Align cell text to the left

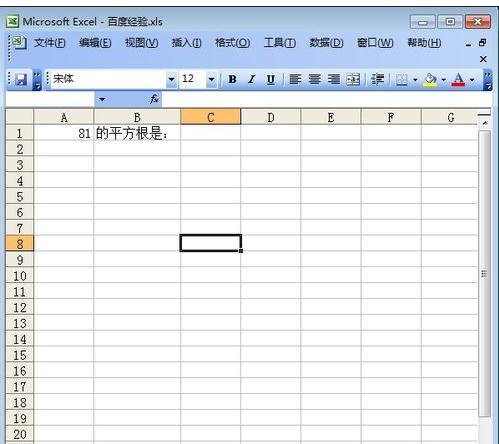pyautogui.click(x=295, y=79)
